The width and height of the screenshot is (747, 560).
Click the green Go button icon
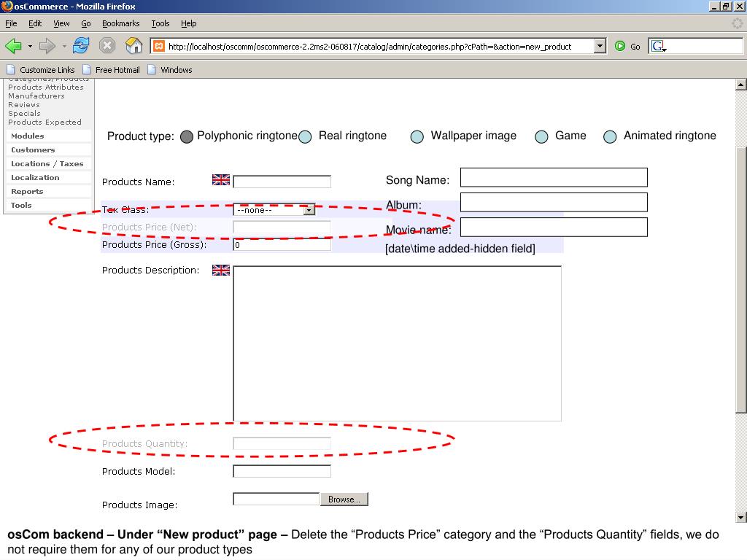point(620,46)
